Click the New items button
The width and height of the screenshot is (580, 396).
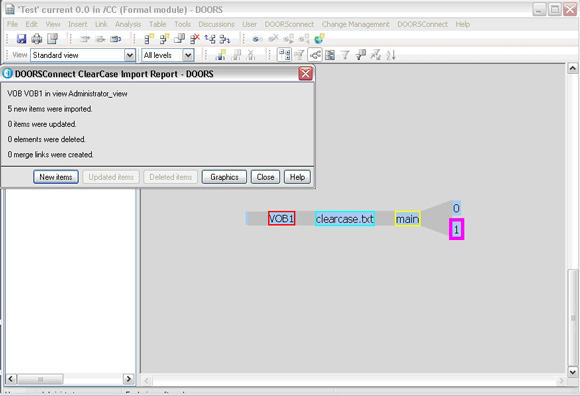[56, 177]
